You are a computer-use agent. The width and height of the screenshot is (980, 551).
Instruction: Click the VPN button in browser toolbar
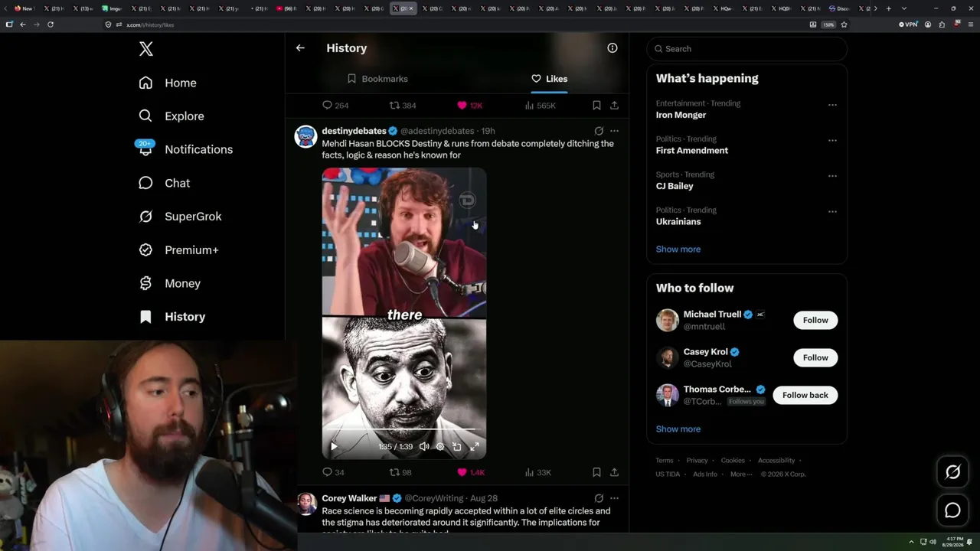908,24
